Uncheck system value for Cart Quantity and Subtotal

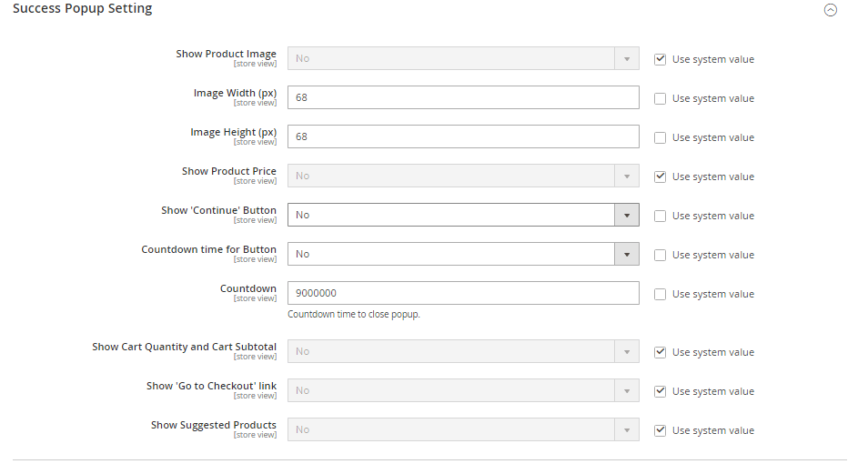pos(661,352)
